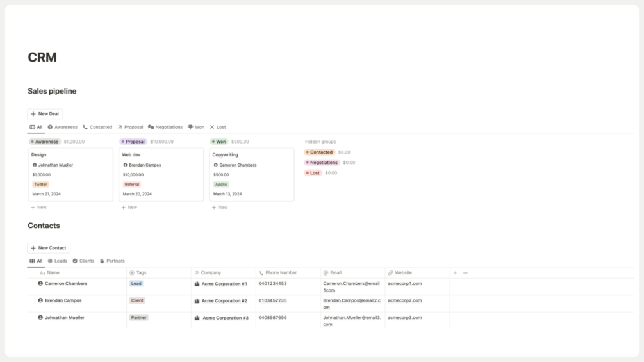The height and width of the screenshot is (362, 644).
Task: Open the three-dot menu in contacts table header
Action: 465,272
